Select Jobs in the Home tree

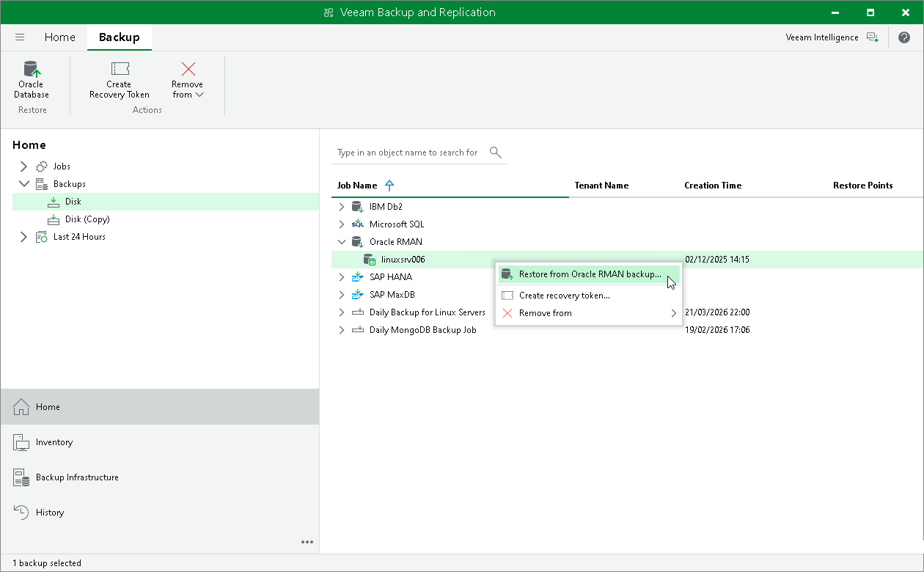pyautogui.click(x=62, y=166)
